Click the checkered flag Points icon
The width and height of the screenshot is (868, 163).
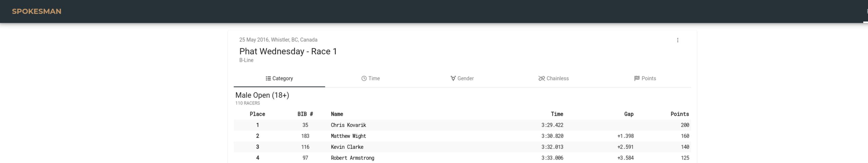point(637,78)
